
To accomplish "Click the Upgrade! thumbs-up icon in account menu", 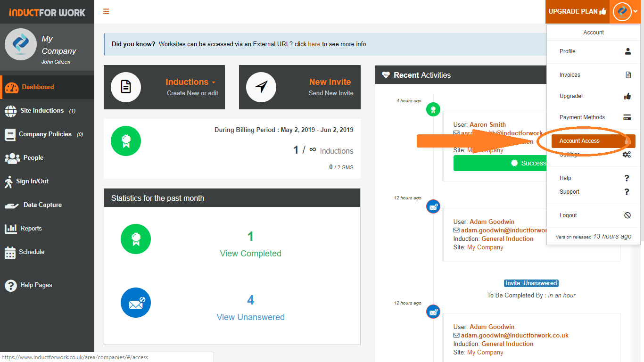I will 627,96.
